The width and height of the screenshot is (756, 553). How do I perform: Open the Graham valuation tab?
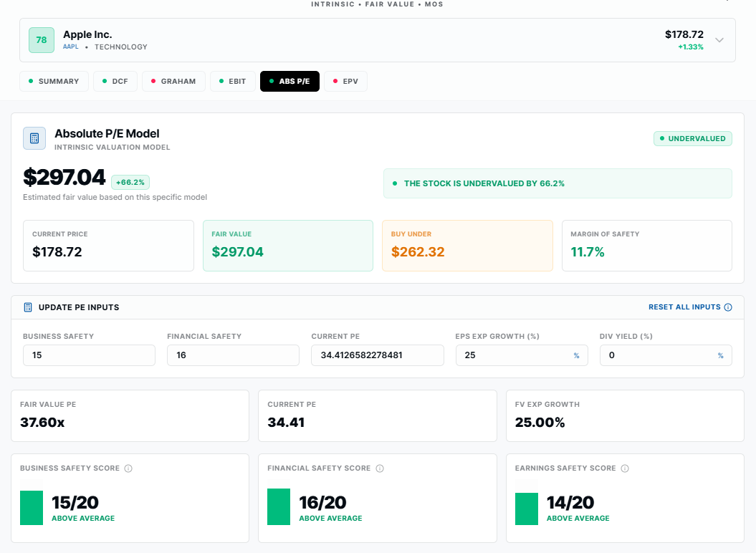point(173,81)
